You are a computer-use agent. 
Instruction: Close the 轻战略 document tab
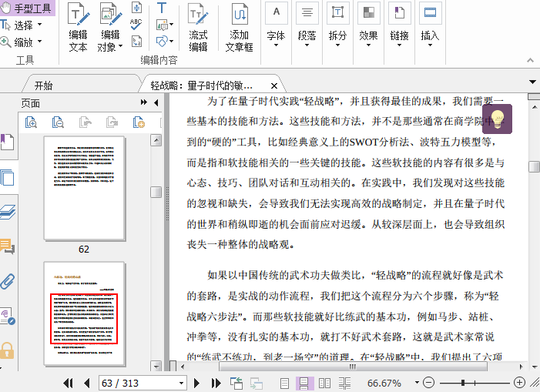274,85
